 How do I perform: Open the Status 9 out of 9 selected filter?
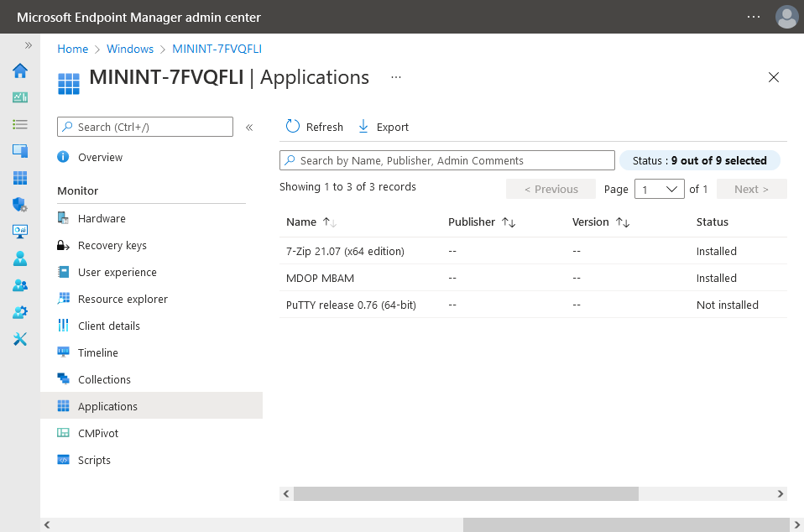click(699, 160)
